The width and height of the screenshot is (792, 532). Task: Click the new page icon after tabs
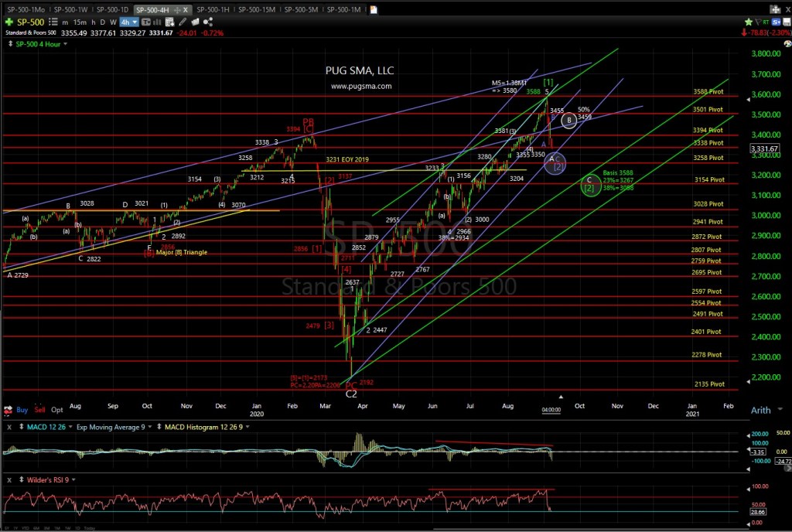[374, 9]
